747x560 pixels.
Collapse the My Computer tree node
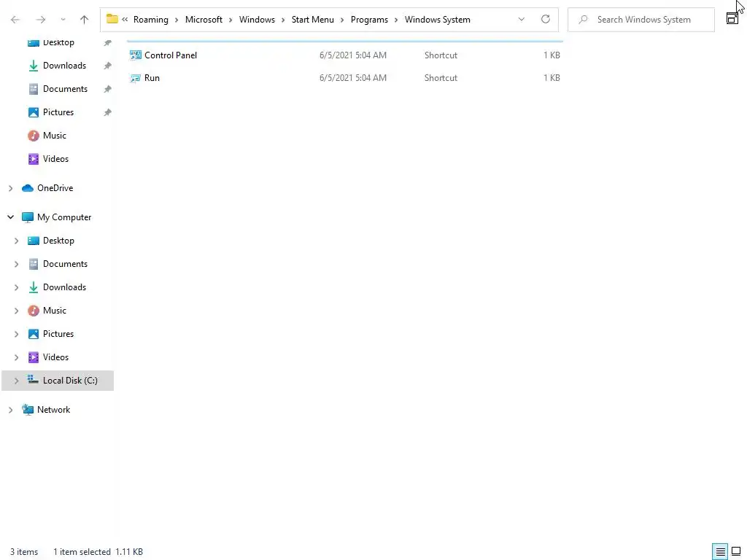pos(10,217)
